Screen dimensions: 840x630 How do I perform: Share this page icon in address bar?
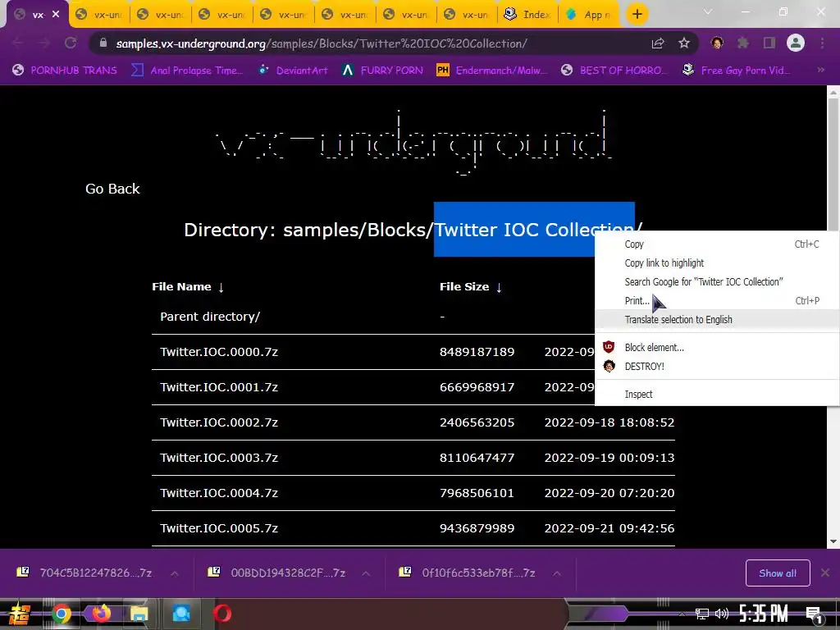658,43
